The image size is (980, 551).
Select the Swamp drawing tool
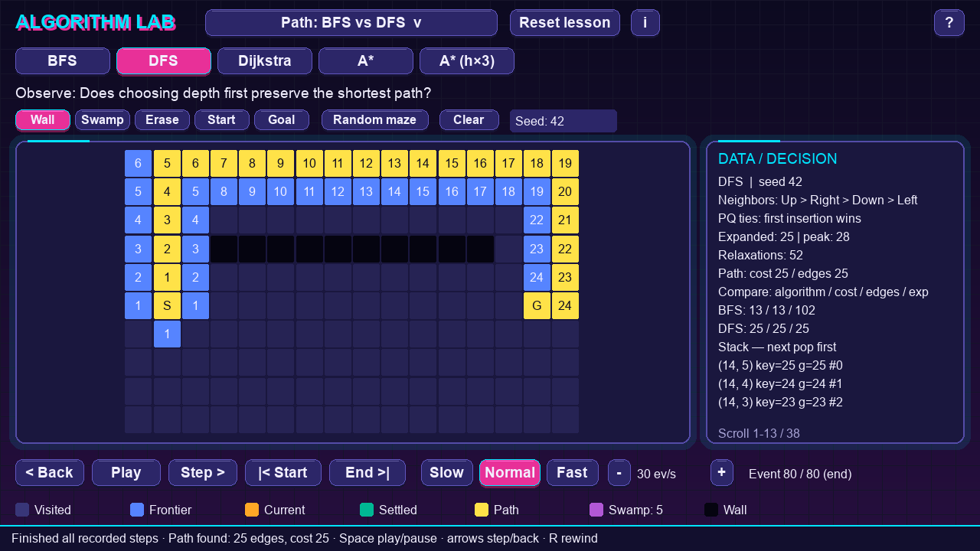point(103,120)
